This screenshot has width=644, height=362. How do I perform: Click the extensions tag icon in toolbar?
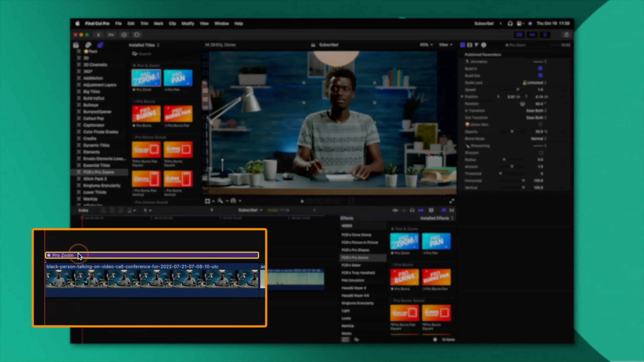pos(137,35)
